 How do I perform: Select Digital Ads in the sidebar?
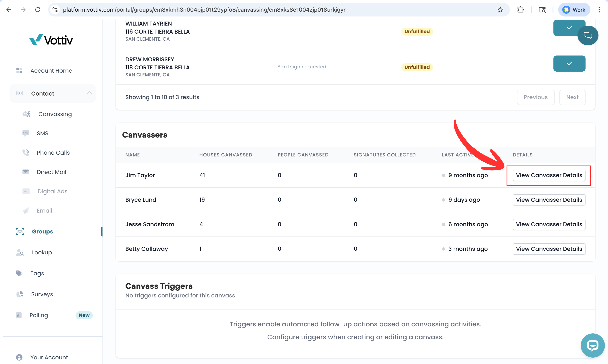[52, 191]
